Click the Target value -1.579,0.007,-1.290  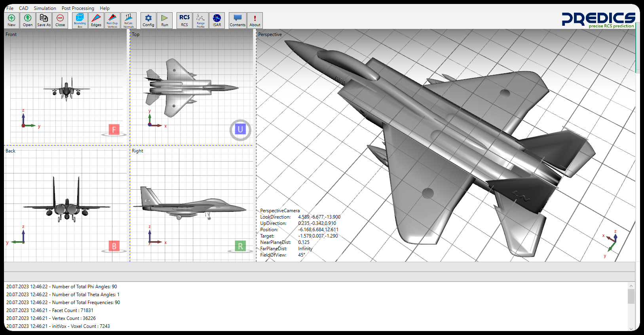(x=318, y=236)
